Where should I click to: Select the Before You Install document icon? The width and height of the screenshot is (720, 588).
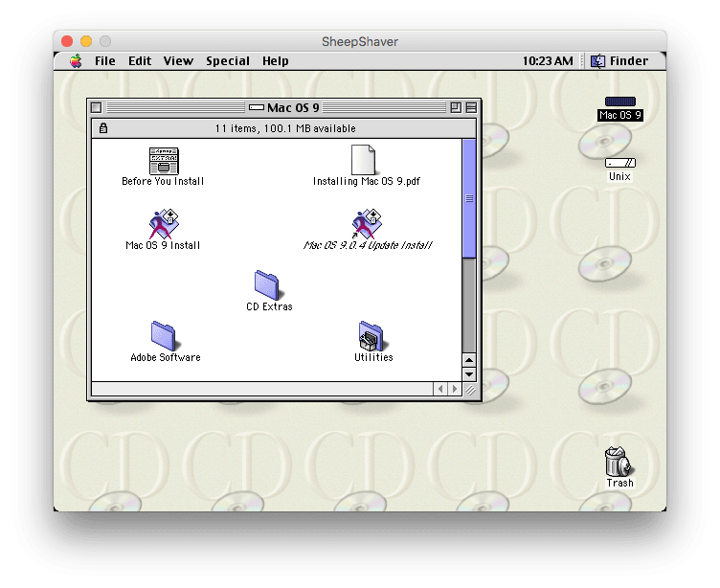[164, 161]
